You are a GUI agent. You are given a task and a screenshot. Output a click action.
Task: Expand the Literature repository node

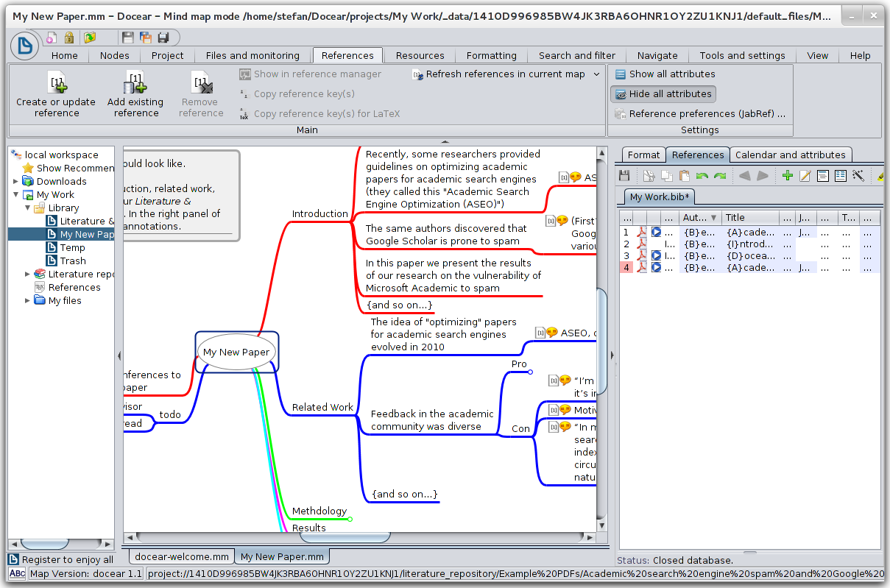(x=28, y=274)
